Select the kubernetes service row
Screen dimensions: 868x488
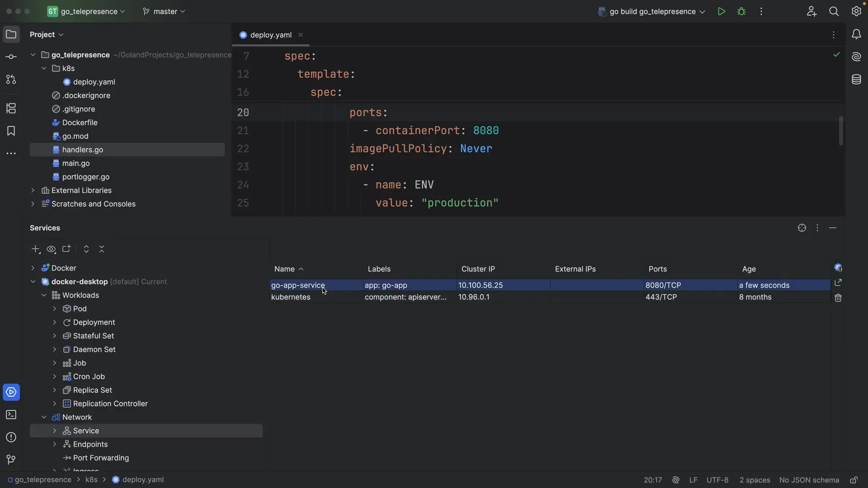click(550, 297)
